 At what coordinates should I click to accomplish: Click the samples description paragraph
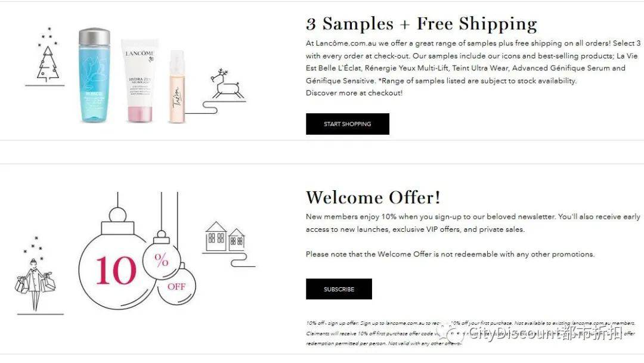click(473, 62)
